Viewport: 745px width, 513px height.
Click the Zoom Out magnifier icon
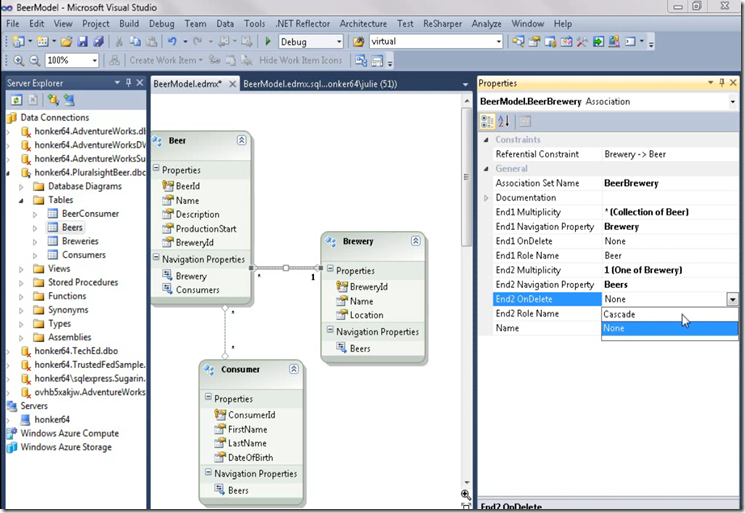(x=35, y=60)
